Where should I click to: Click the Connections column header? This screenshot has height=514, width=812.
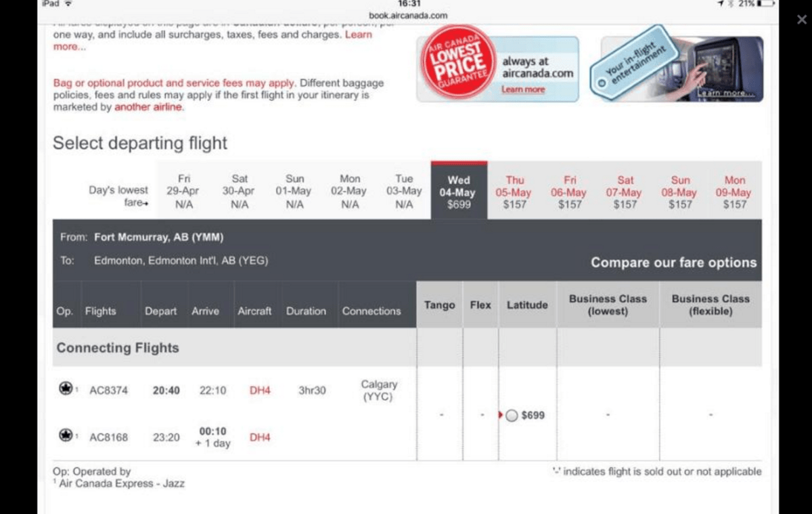click(x=371, y=312)
